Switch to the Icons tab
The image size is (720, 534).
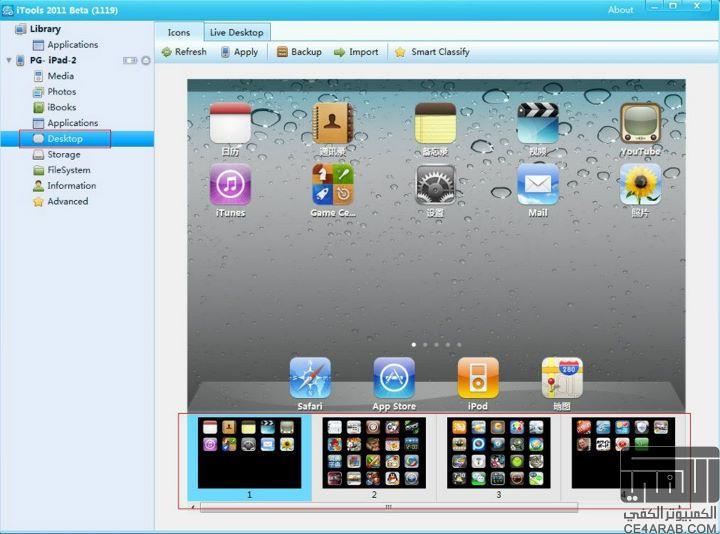[179, 33]
